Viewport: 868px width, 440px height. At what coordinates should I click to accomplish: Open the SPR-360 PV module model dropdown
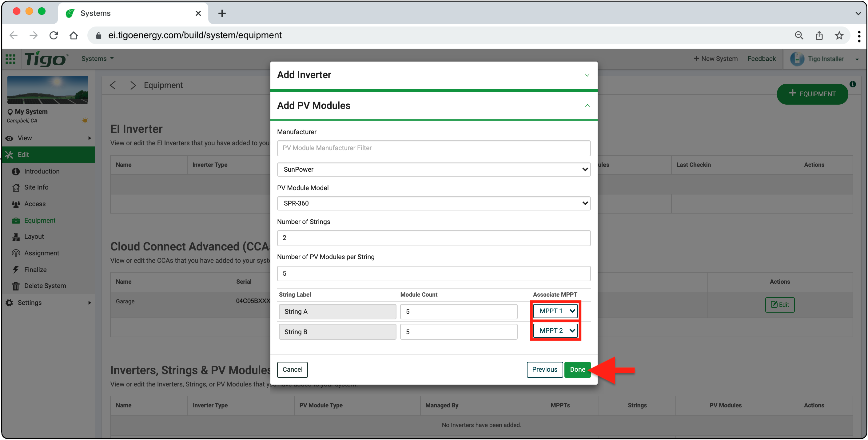pyautogui.click(x=433, y=203)
